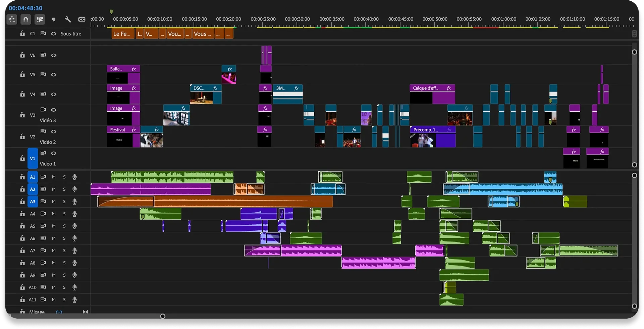
Task: Solo audio track A7
Action: coord(64,251)
